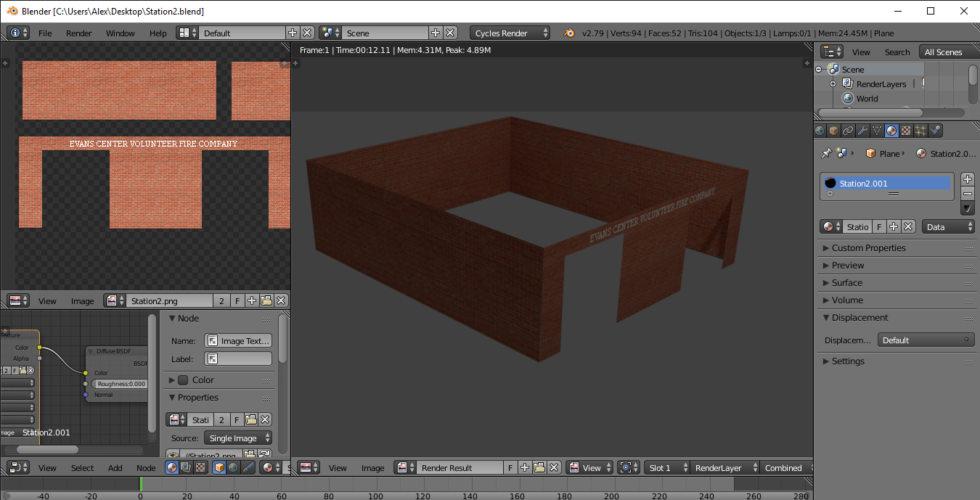Click the Roughness 0.000 slider

[121, 384]
